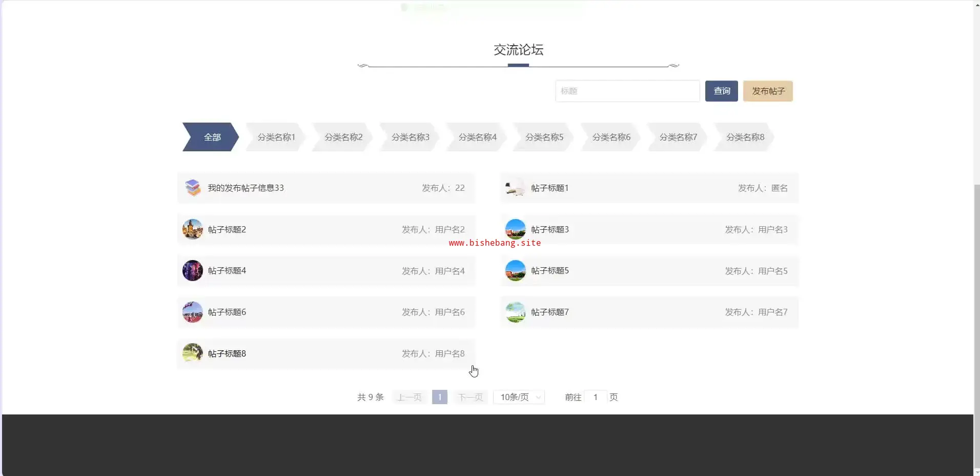Choose the 分类名称7 category tab
980x476 pixels.
(x=678, y=137)
